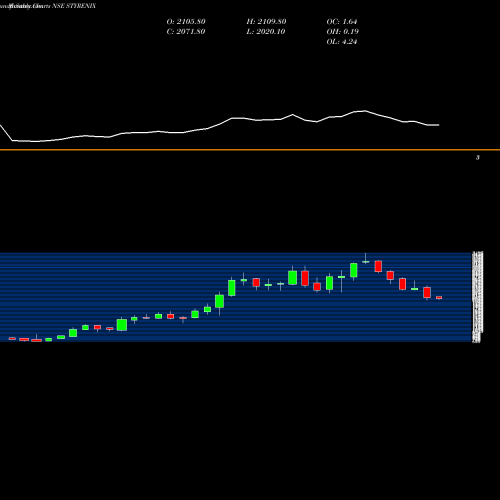Click the OH: 0.19 value
The image size is (500, 500).
(343, 32)
